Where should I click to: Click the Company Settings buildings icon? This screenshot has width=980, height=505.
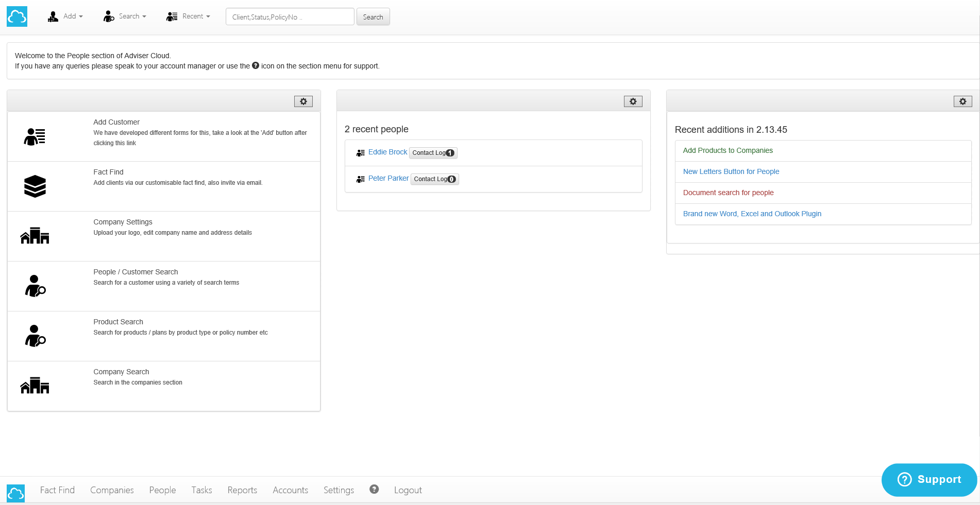35,236
